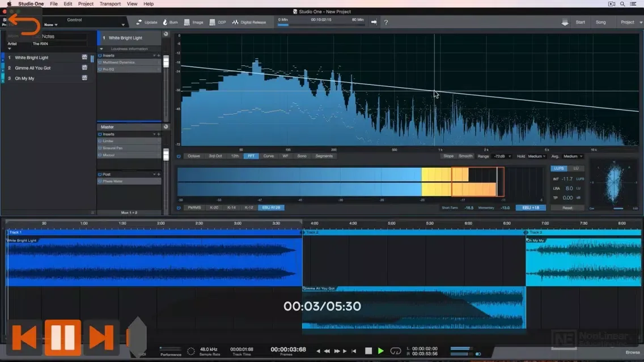Viewport: 644px width, 362px height.
Task: Click the Master channel volume fader
Action: 166,154
